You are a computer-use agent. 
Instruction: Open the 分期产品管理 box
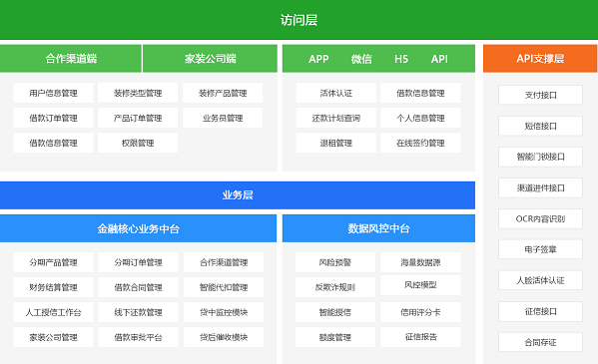(53, 262)
